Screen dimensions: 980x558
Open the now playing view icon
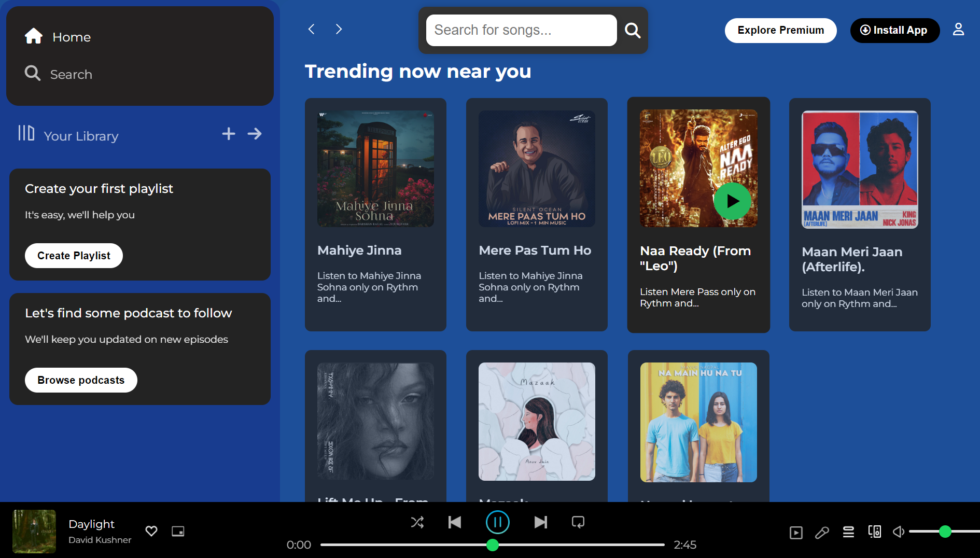click(796, 533)
